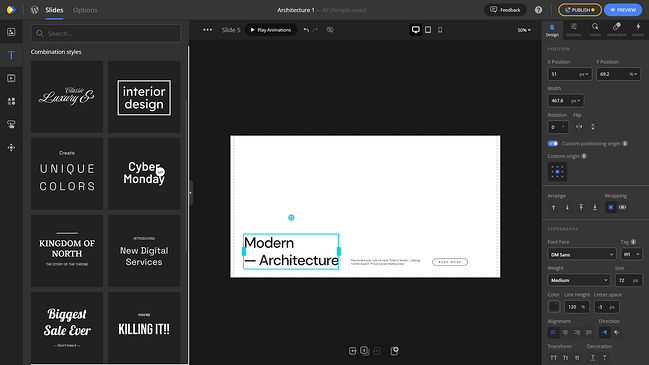Click the undo arrow
The height and width of the screenshot is (365, 649).
306,30
